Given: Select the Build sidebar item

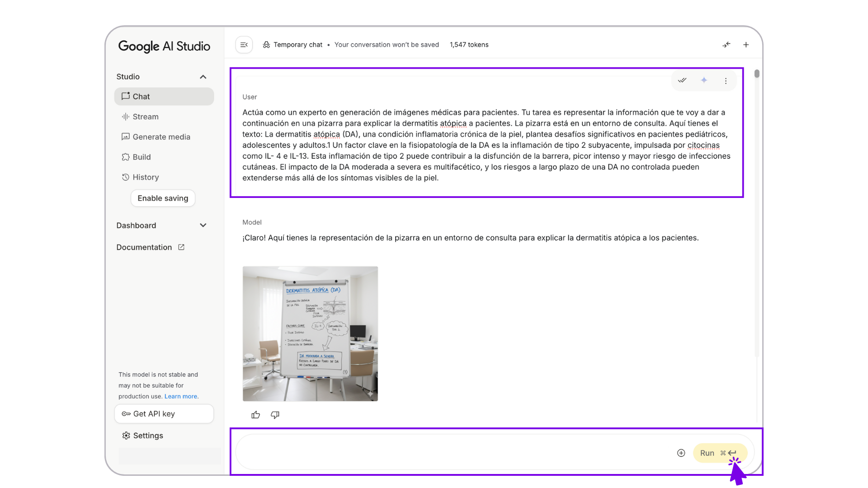Looking at the screenshot, I should (141, 157).
